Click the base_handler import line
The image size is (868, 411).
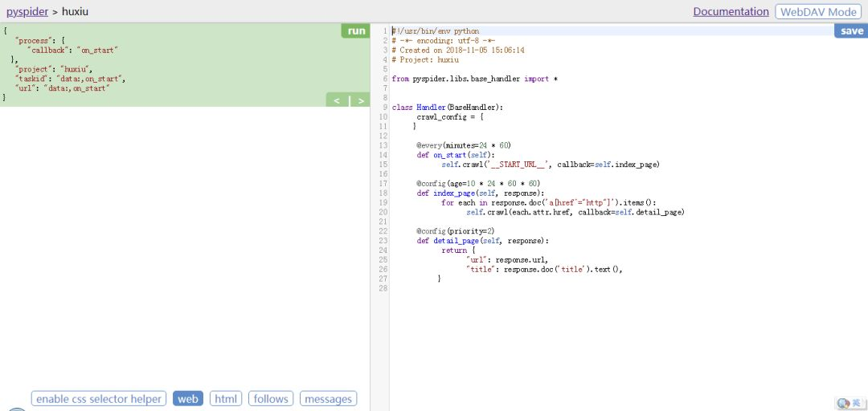(474, 79)
